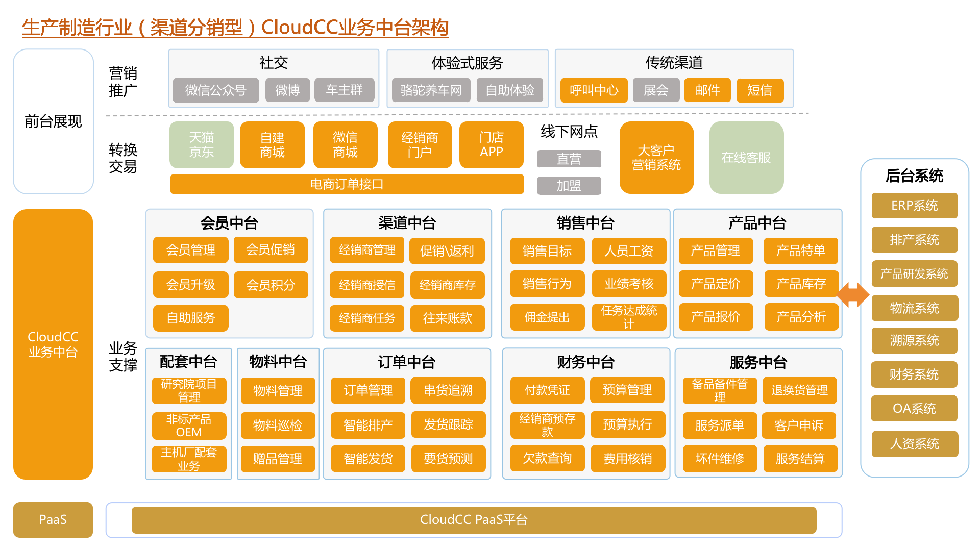Open the 会员管理 module

[190, 250]
